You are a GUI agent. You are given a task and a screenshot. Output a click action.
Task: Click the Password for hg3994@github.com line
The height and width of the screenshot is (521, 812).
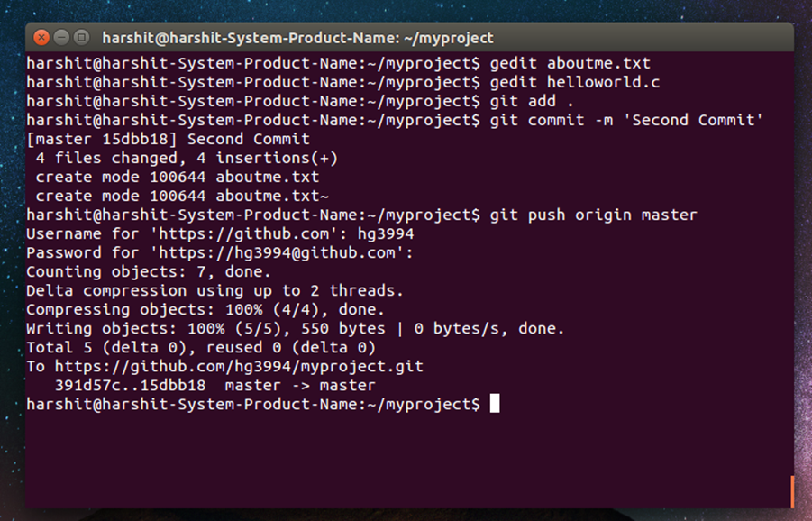click(x=220, y=252)
